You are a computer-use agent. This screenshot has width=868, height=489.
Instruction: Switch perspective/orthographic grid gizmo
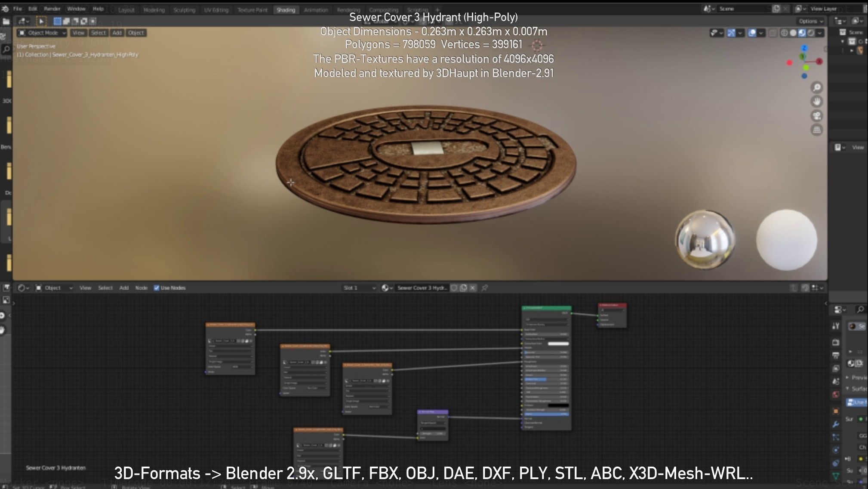click(816, 130)
